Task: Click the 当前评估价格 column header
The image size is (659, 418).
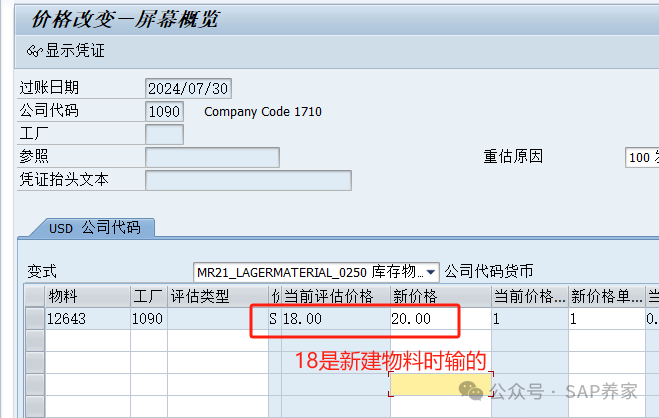Action: [336, 297]
